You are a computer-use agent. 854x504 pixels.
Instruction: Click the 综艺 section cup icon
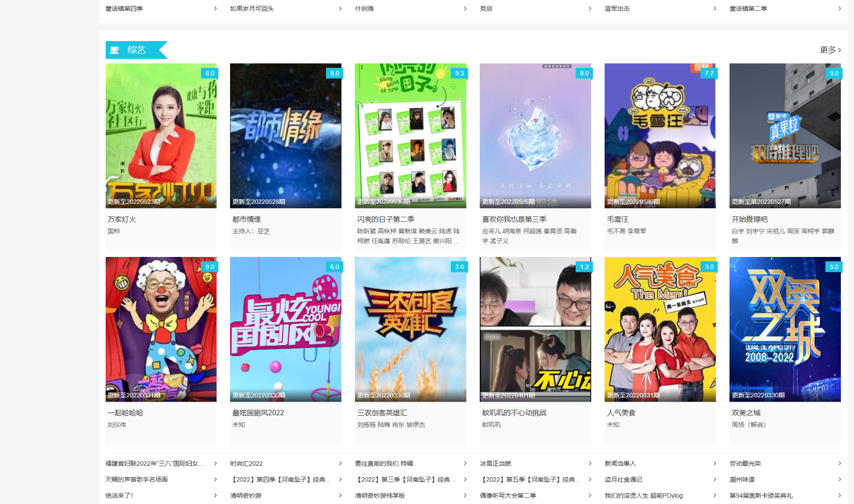pyautogui.click(x=114, y=50)
